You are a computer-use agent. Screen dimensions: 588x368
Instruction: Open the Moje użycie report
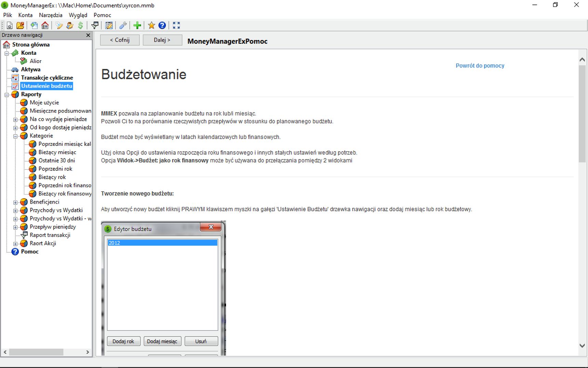(44, 102)
